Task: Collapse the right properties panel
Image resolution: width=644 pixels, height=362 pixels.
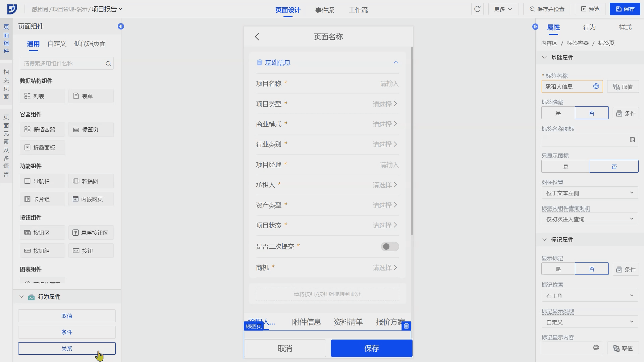Action: point(535,27)
